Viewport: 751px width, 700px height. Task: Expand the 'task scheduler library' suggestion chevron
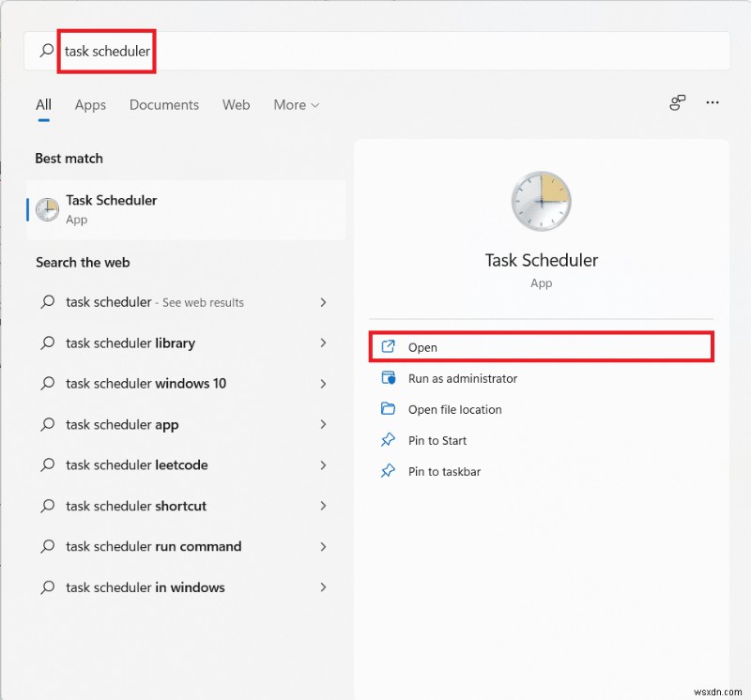tap(323, 343)
